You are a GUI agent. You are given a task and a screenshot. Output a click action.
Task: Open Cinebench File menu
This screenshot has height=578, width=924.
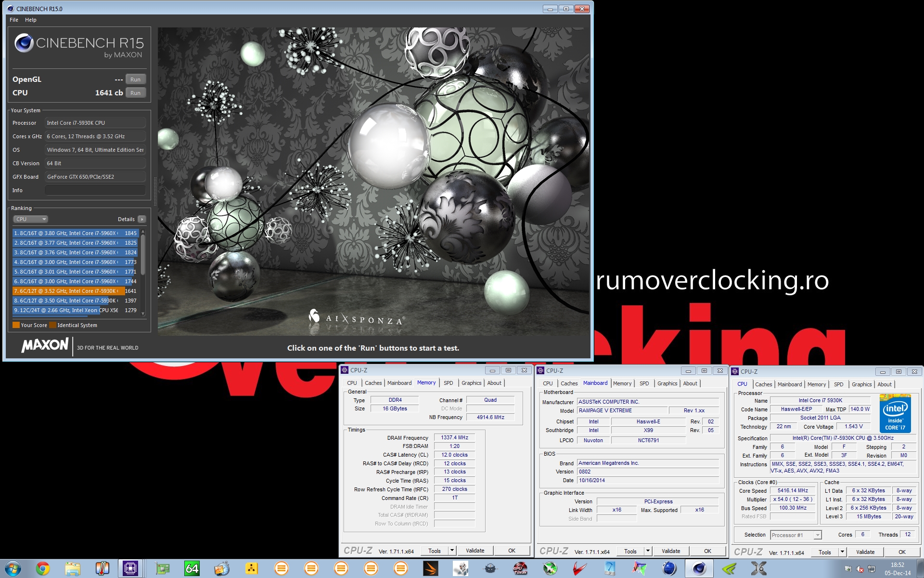tap(14, 20)
